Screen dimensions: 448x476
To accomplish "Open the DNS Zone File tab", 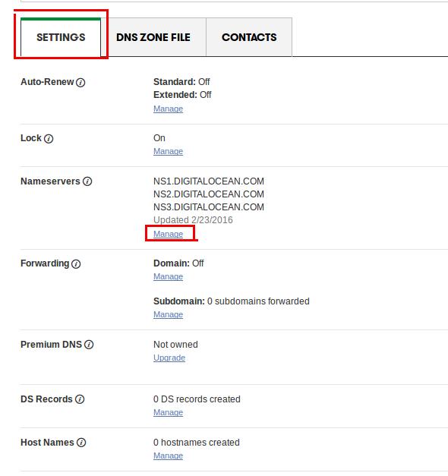I will [153, 37].
